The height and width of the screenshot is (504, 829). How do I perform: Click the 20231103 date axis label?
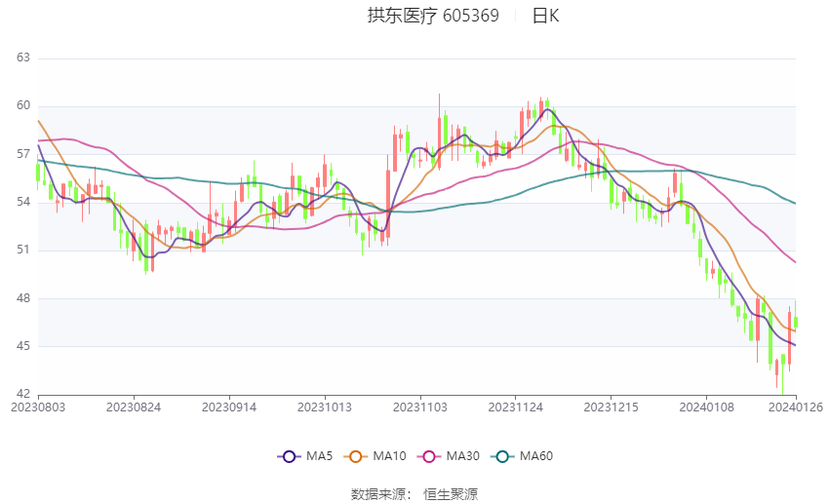click(420, 407)
